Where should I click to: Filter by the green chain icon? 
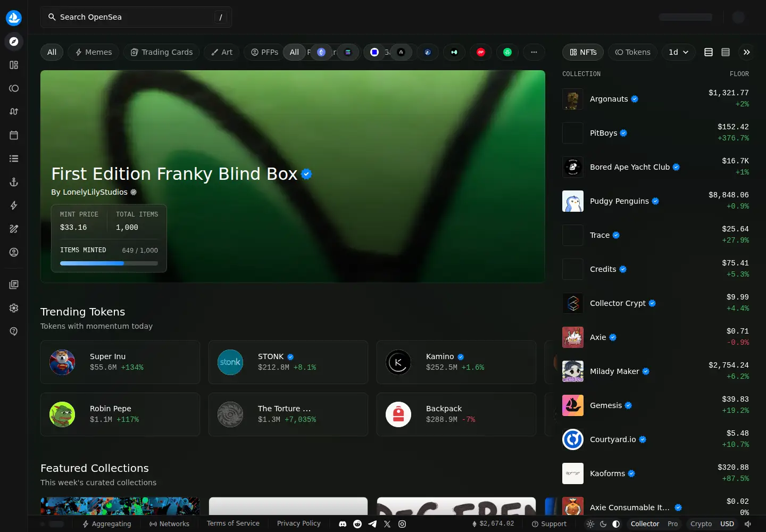click(x=507, y=52)
